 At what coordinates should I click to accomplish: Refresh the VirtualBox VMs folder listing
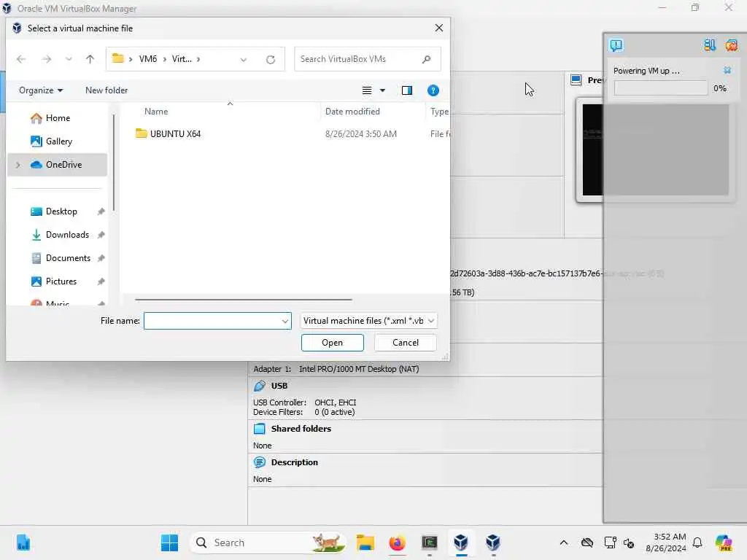(x=270, y=60)
